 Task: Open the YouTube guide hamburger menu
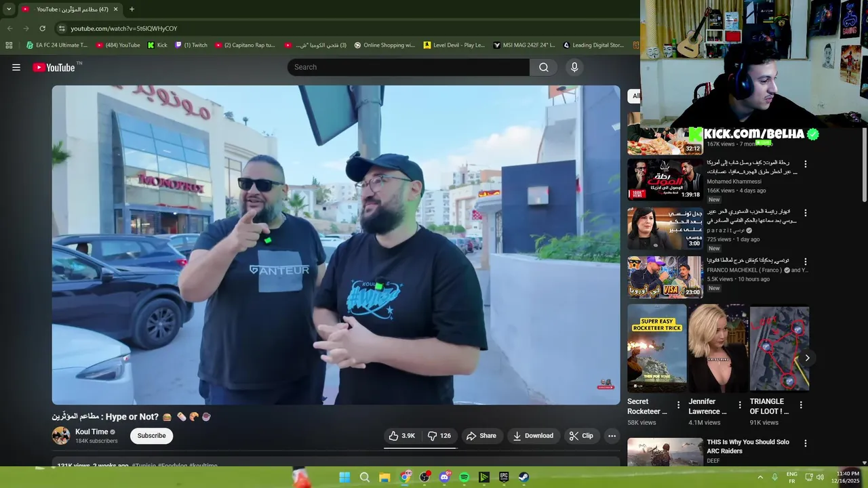16,67
